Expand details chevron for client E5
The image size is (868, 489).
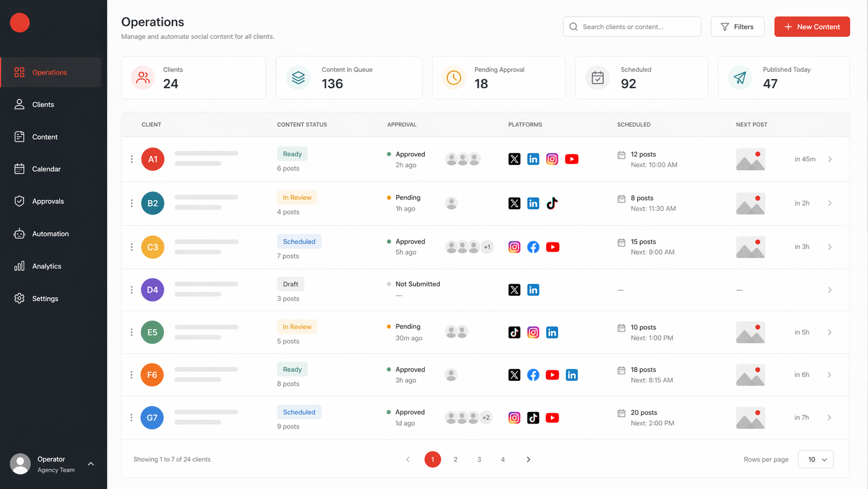[x=830, y=332]
